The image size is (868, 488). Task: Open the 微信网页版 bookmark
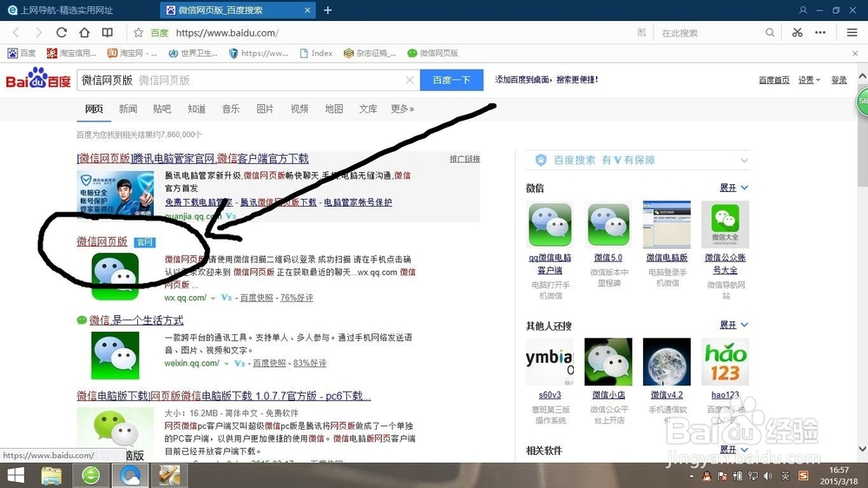click(433, 53)
